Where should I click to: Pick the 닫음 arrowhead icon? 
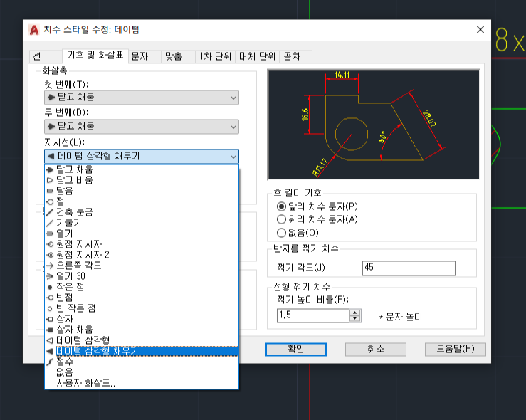coord(50,191)
